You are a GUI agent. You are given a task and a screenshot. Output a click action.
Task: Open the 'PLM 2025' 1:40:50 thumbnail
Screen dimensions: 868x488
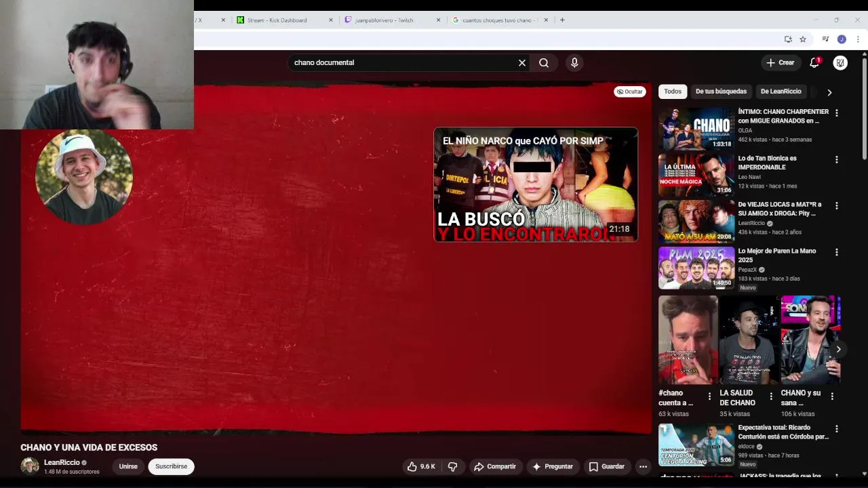(x=696, y=268)
